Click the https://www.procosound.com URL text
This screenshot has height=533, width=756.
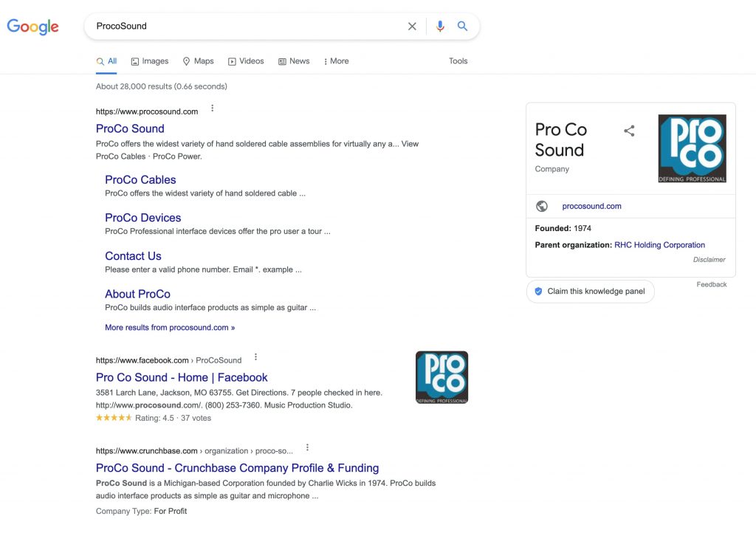pyautogui.click(x=147, y=111)
